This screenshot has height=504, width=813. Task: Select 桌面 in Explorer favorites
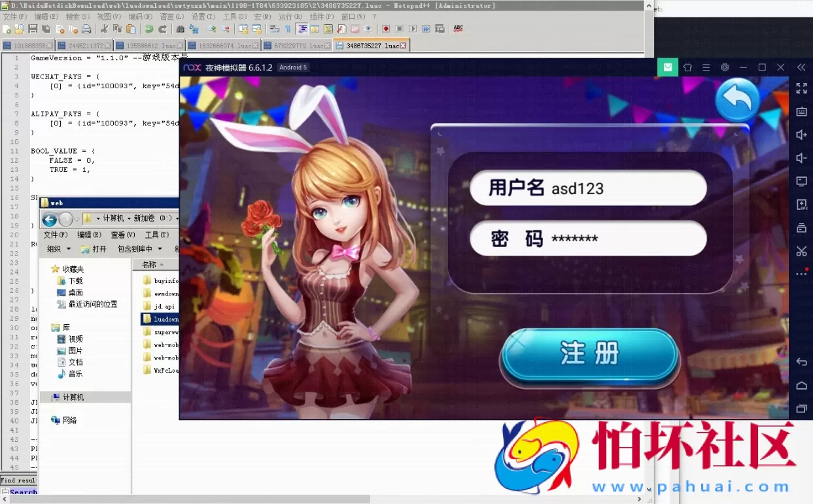point(76,293)
